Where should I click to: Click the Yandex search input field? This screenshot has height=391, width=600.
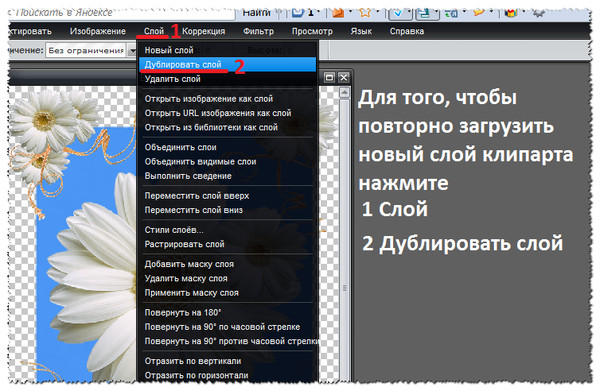[x=122, y=13]
